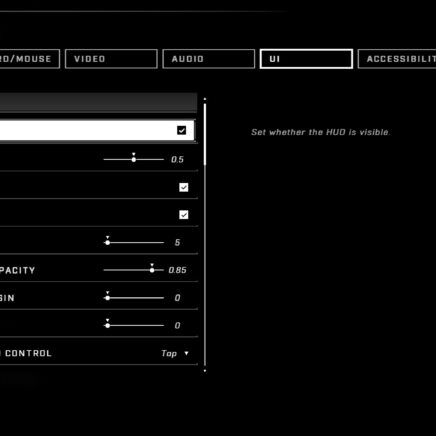
Task: Click the Opacity slider set to 0.85
Action: [134, 270]
